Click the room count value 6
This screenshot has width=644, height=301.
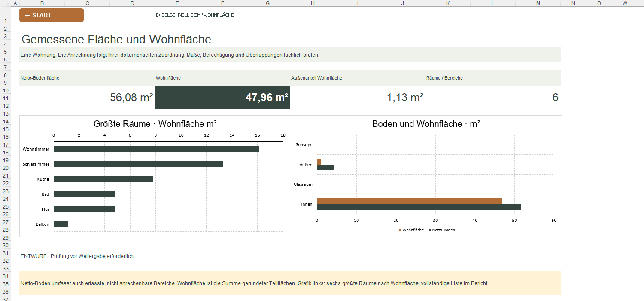pyautogui.click(x=555, y=97)
